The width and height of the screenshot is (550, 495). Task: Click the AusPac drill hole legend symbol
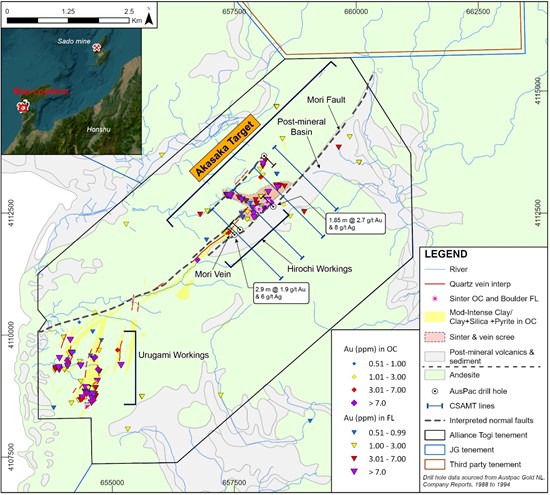[x=435, y=391]
